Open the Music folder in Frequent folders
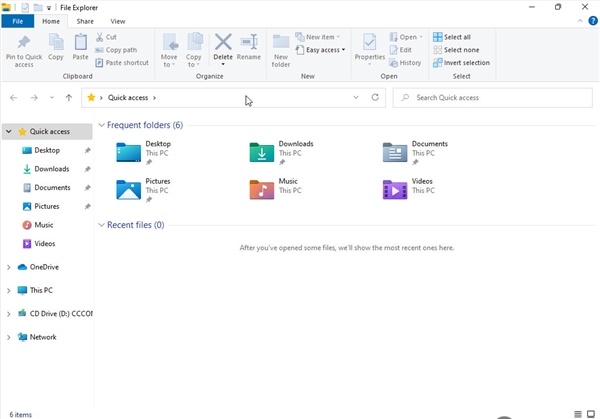This screenshot has width=600, height=419. (275, 190)
